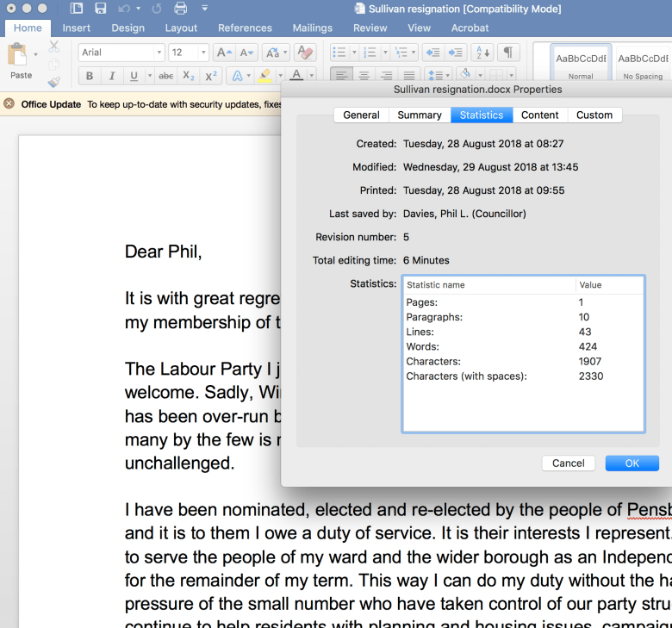
Task: Click the Text Effects outlined A icon
Action: pyautogui.click(x=237, y=76)
